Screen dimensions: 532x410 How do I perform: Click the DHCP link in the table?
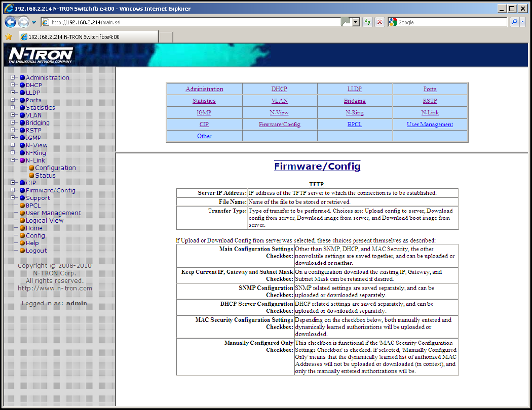[x=279, y=89]
